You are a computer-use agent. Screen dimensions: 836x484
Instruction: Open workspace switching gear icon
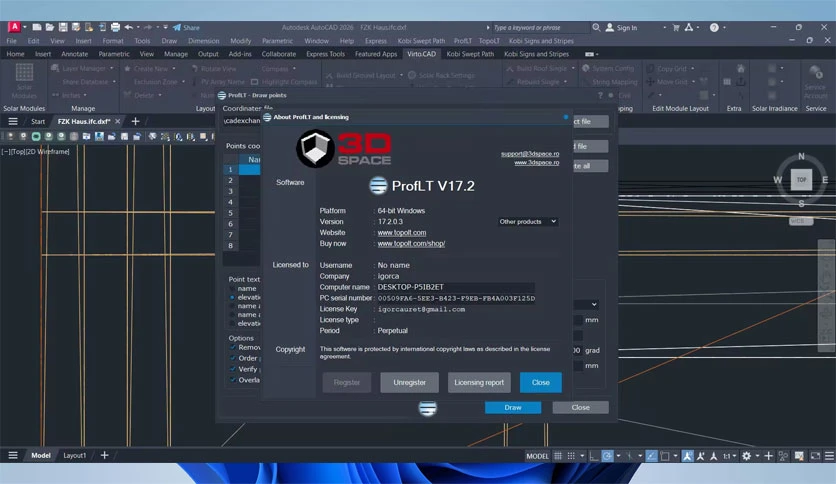click(x=746, y=456)
